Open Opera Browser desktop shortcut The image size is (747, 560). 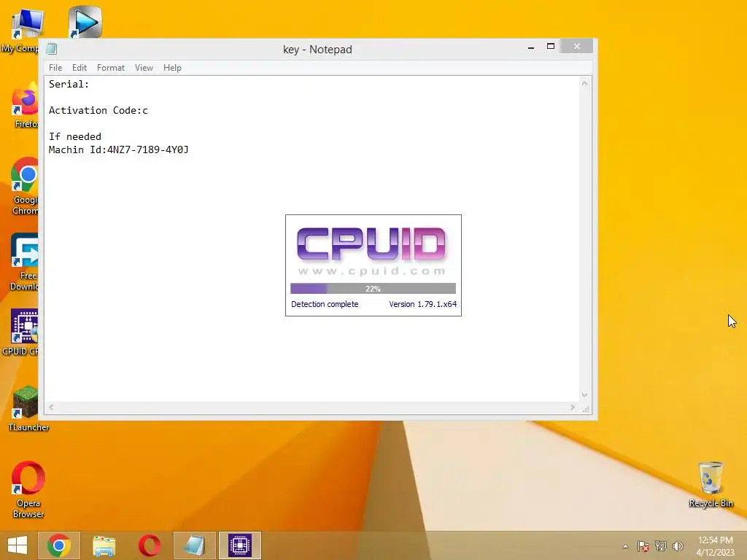coord(28,489)
